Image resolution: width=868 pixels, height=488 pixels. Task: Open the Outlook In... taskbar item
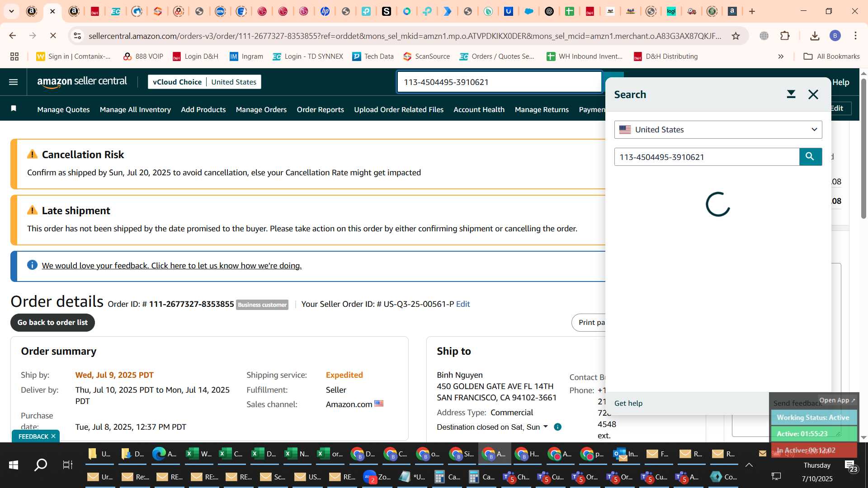click(x=626, y=454)
